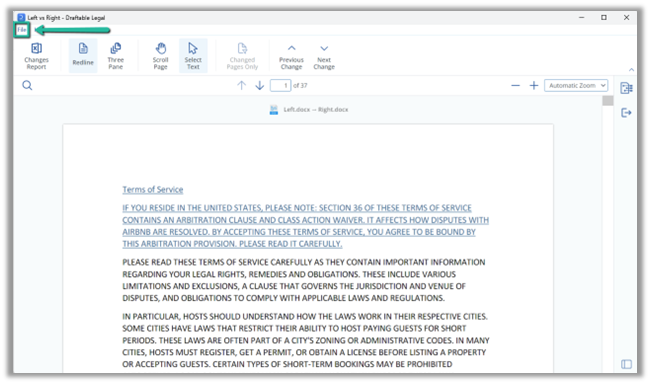This screenshot has height=384, width=650.
Task: Click the text 'Left.docx → Right.docx'
Action: (x=316, y=109)
